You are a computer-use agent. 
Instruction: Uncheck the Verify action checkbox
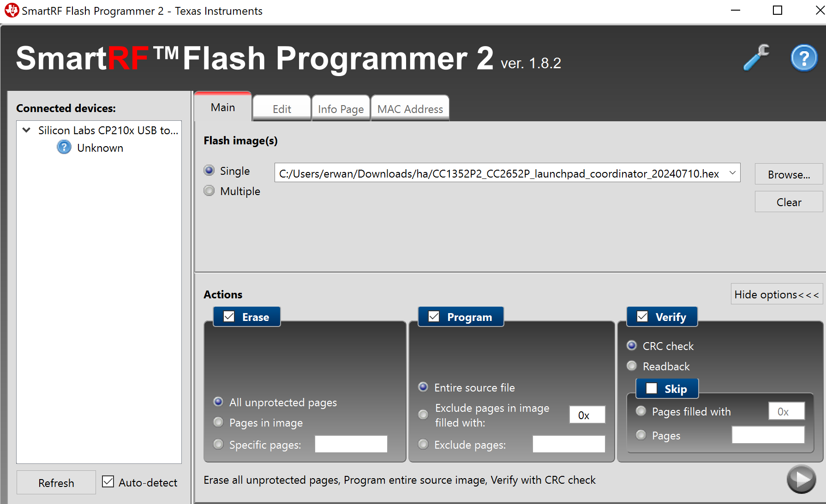[642, 317]
